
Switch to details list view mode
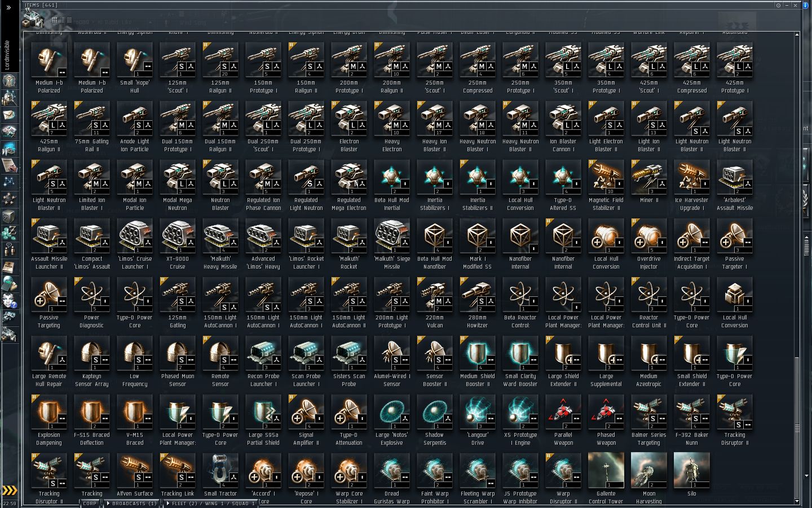[x=62, y=20]
